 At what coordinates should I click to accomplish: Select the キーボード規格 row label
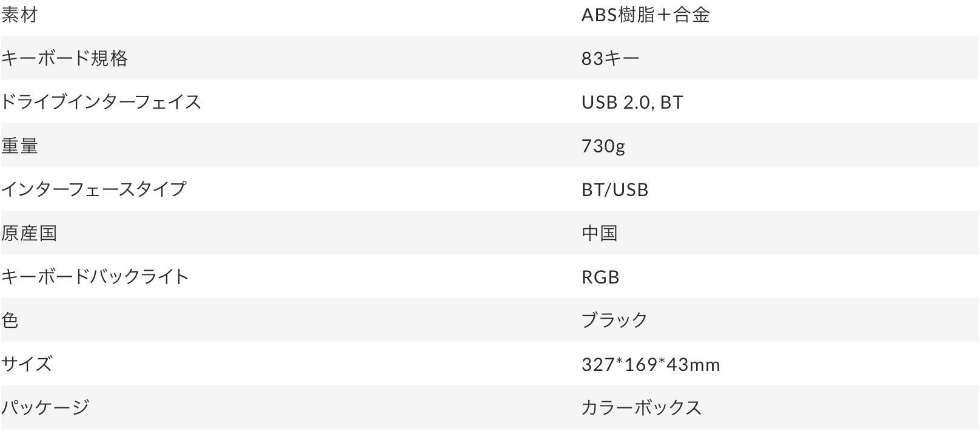coord(64,58)
